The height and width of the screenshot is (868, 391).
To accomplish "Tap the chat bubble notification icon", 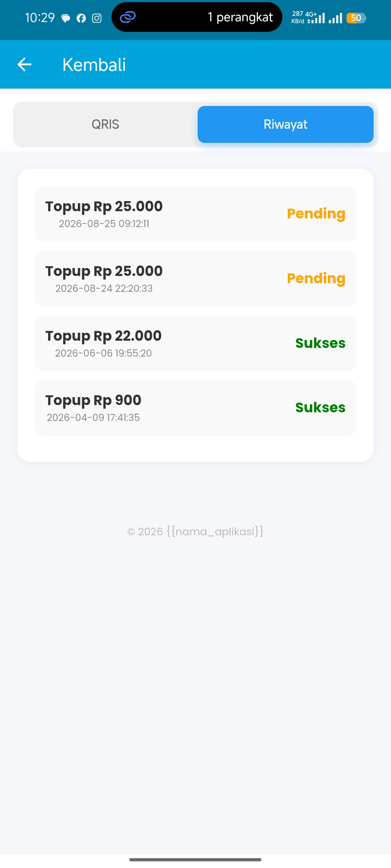I will coord(66,18).
